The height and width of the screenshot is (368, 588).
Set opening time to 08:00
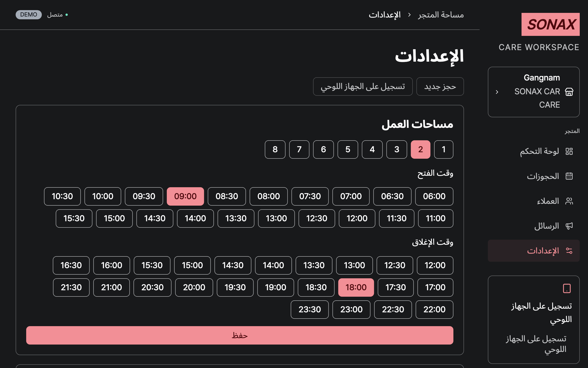(x=269, y=196)
